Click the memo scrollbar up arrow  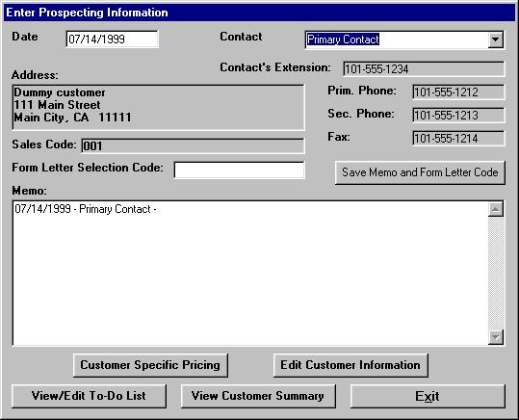point(496,209)
